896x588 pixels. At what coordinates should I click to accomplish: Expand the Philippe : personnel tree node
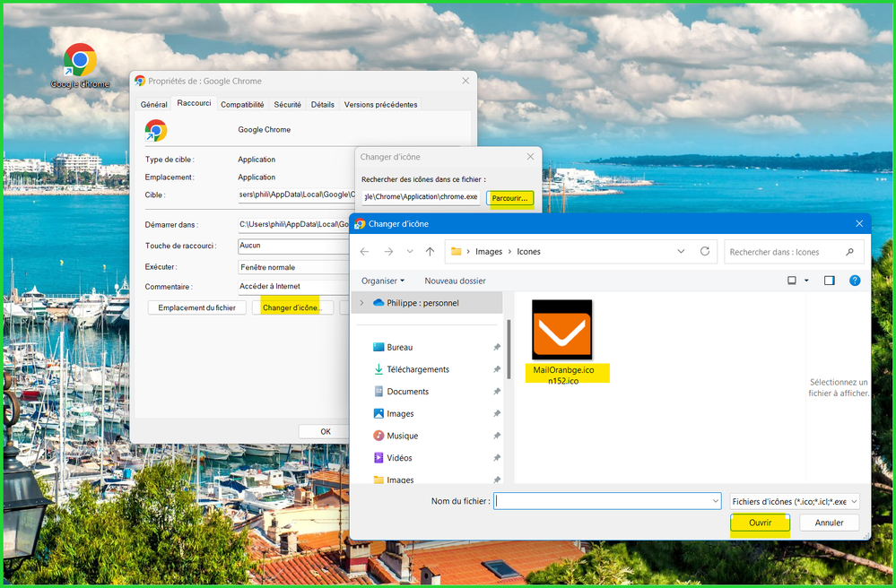[361, 303]
